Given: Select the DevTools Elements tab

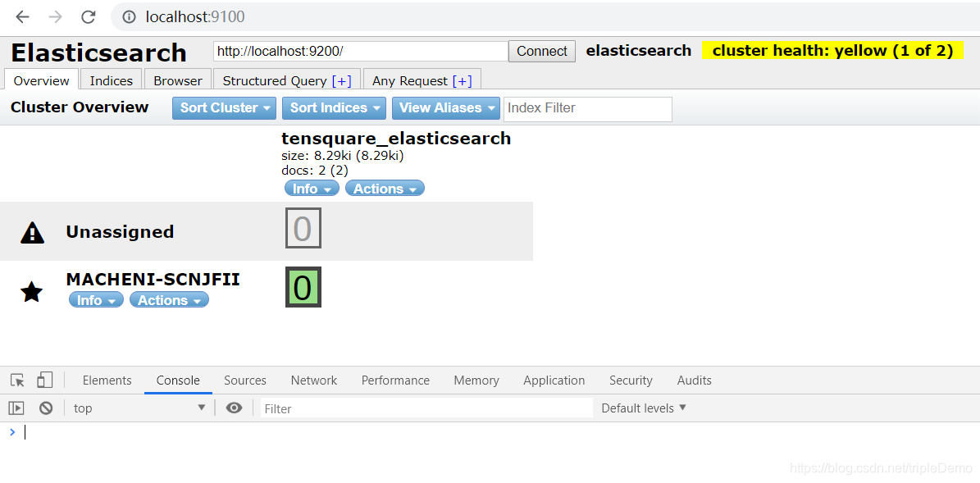Looking at the screenshot, I should pyautogui.click(x=107, y=380).
